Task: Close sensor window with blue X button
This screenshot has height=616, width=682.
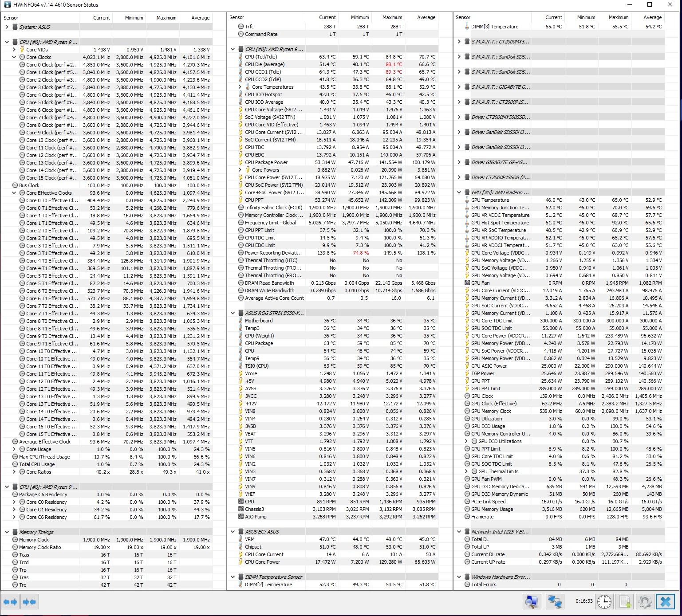Action: tap(666, 602)
